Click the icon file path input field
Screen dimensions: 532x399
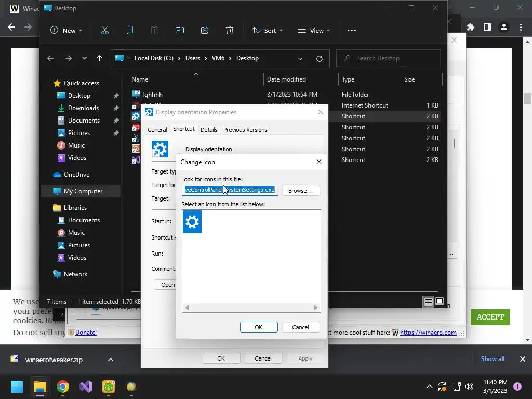tap(230, 190)
